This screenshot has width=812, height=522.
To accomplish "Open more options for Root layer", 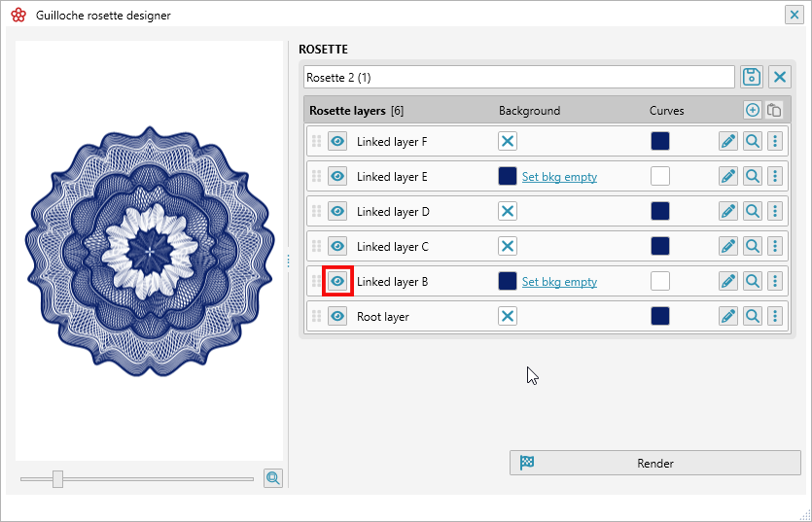I will pos(775,316).
